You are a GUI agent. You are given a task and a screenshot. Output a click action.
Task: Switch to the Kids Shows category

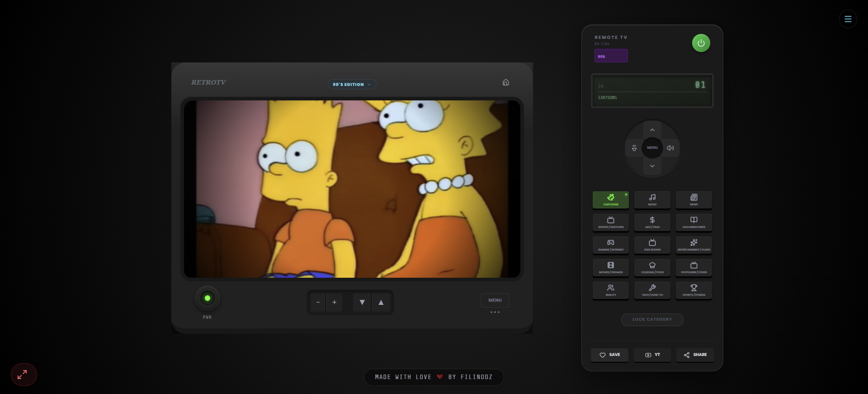click(652, 245)
